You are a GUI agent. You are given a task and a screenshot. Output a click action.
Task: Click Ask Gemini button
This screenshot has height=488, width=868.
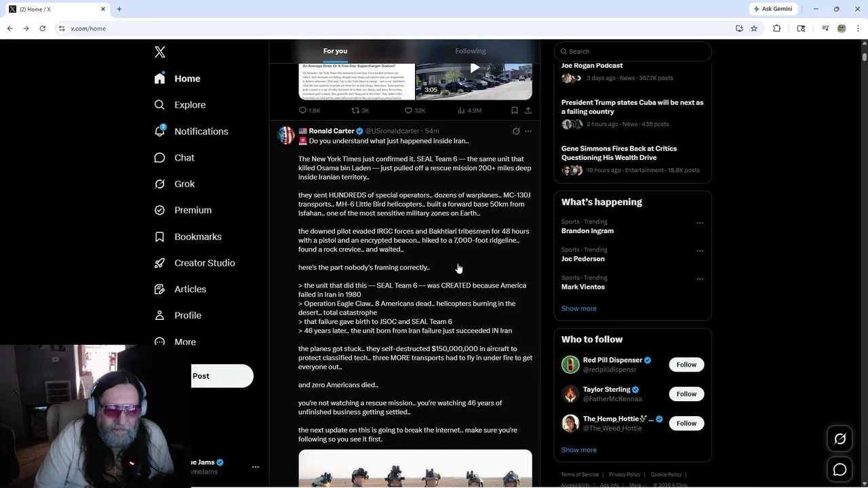tap(772, 9)
